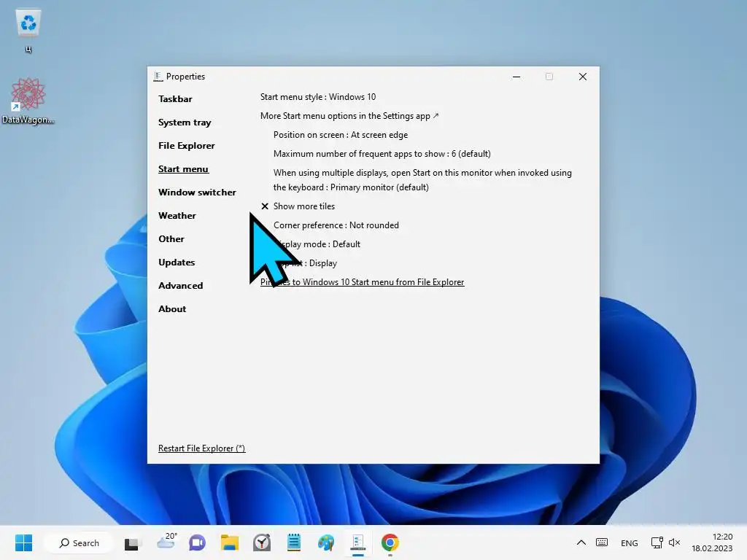Open the blue notepad icon on taskbar
The height and width of the screenshot is (560, 747).
(294, 542)
